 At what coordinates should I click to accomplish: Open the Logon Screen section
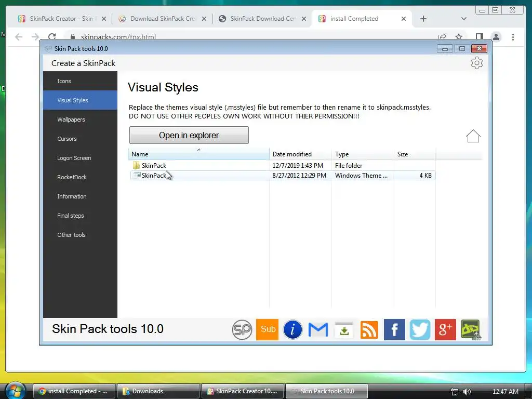(x=80, y=158)
